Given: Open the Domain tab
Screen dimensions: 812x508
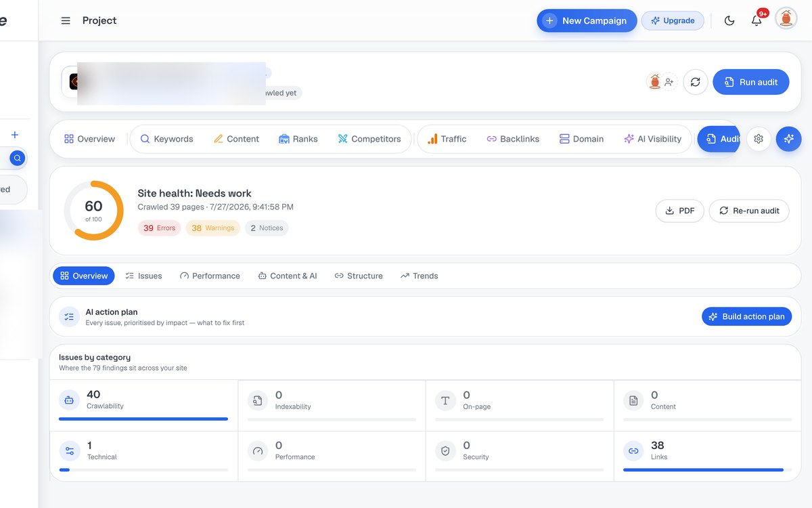Looking at the screenshot, I should (x=581, y=139).
